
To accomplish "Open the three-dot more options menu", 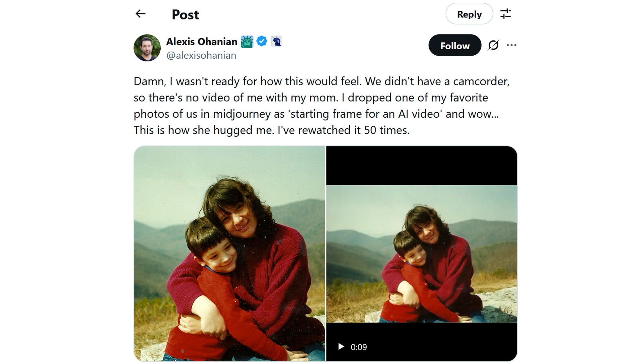I will [512, 45].
